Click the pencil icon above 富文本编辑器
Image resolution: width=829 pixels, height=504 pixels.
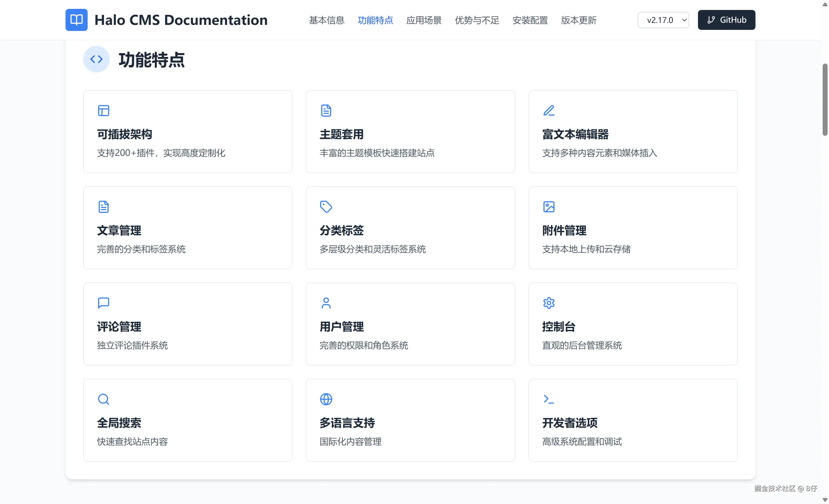click(x=549, y=110)
